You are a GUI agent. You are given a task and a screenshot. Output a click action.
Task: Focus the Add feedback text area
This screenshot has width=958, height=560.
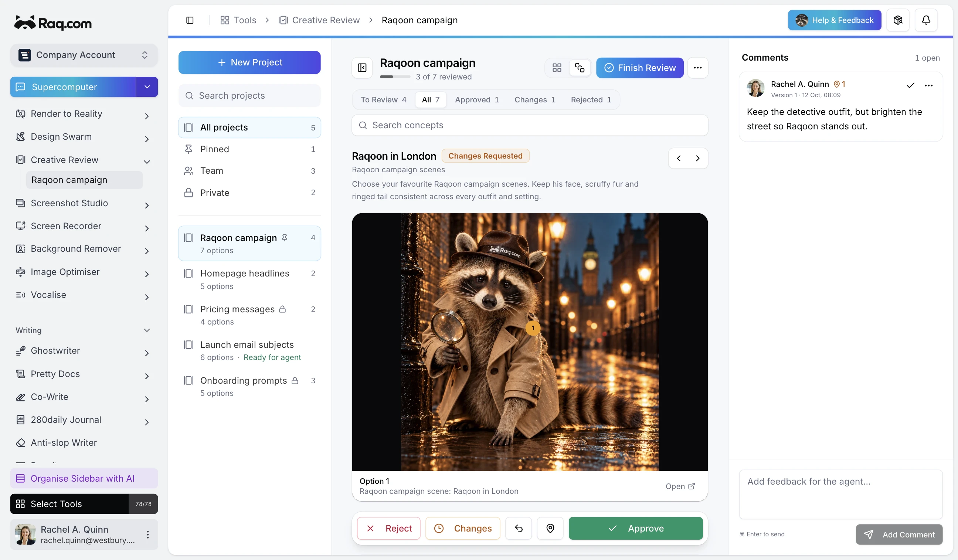pos(840,494)
